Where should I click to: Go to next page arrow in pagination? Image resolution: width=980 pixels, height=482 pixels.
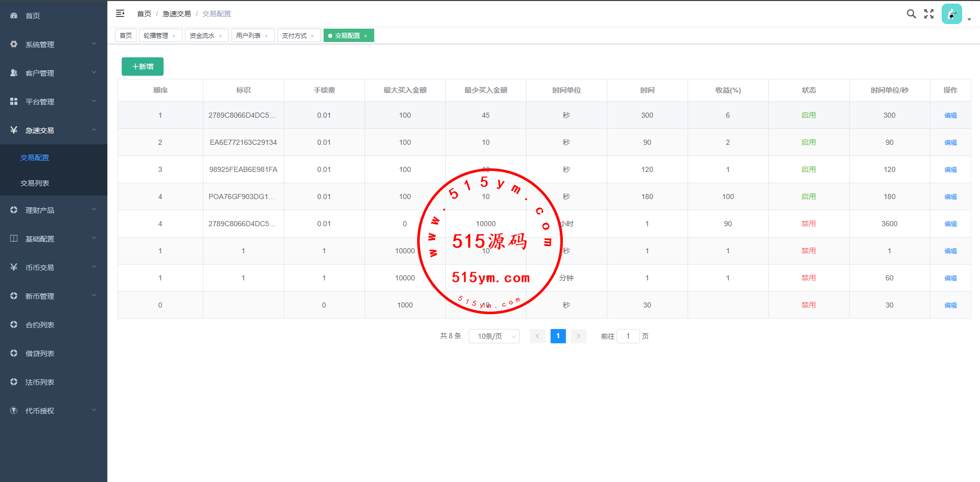point(578,336)
